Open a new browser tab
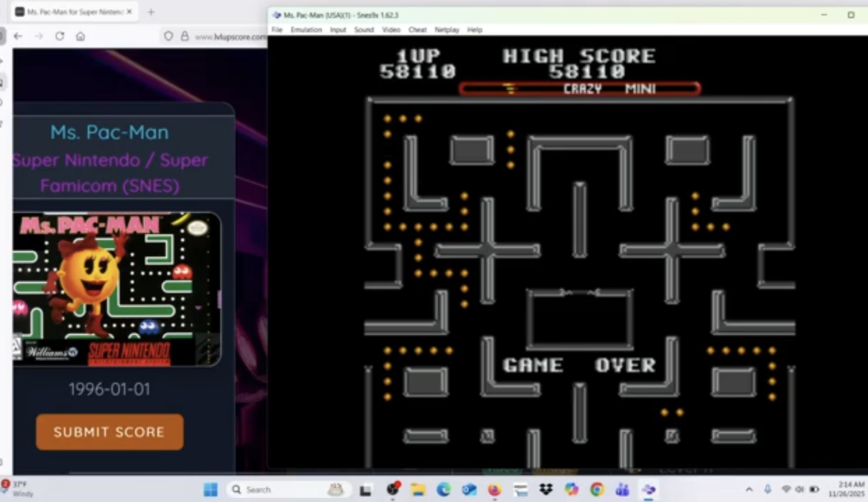 point(151,12)
